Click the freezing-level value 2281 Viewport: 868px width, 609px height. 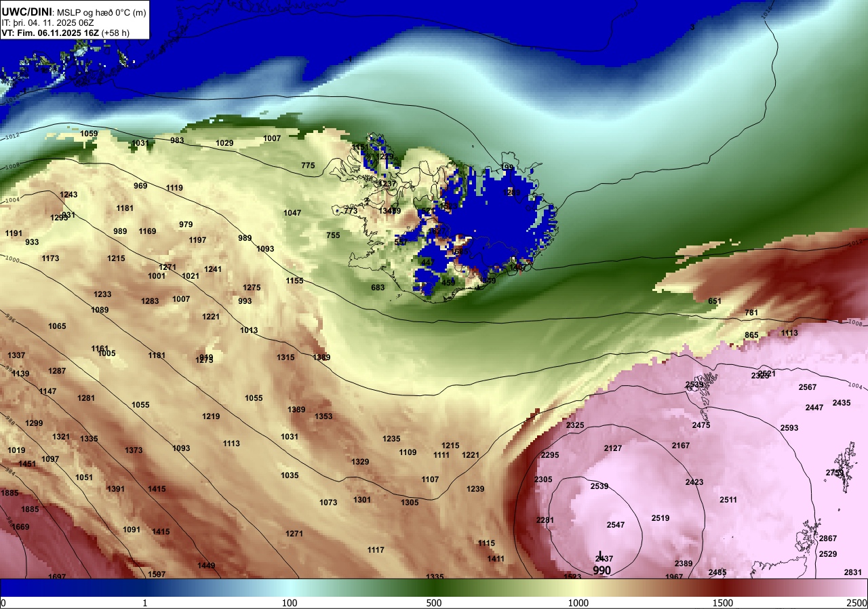click(545, 520)
